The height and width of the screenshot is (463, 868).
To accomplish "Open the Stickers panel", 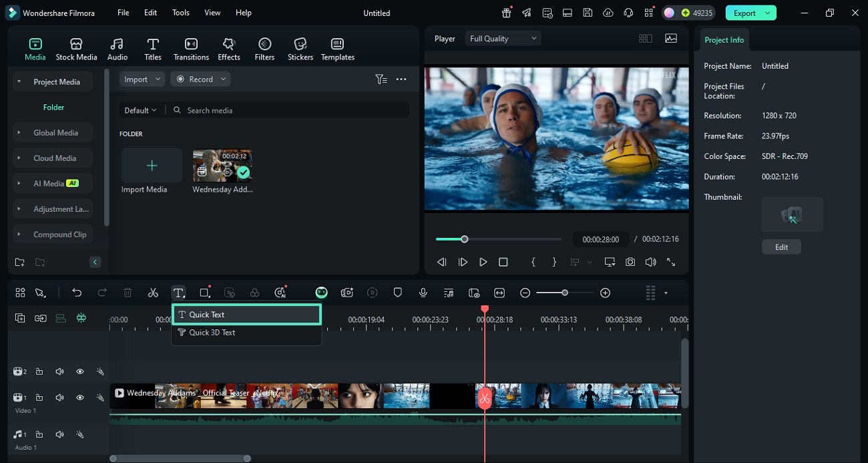I will click(300, 49).
